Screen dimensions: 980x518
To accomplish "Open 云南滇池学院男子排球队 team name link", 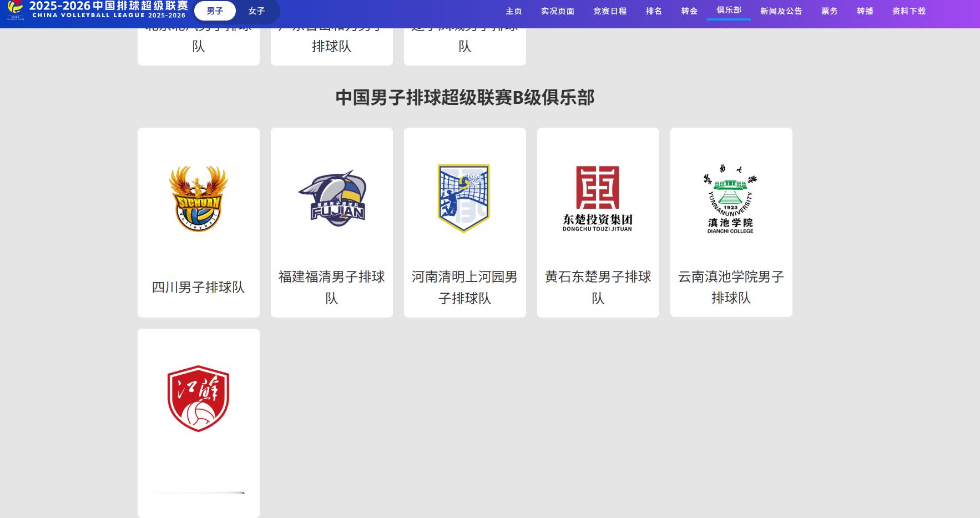I will click(731, 287).
